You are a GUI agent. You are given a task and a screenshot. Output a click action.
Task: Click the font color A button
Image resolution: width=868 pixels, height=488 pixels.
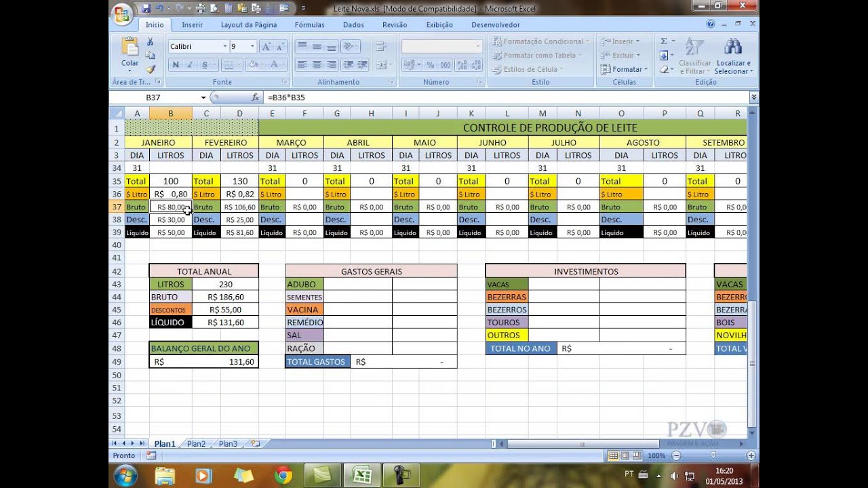273,65
